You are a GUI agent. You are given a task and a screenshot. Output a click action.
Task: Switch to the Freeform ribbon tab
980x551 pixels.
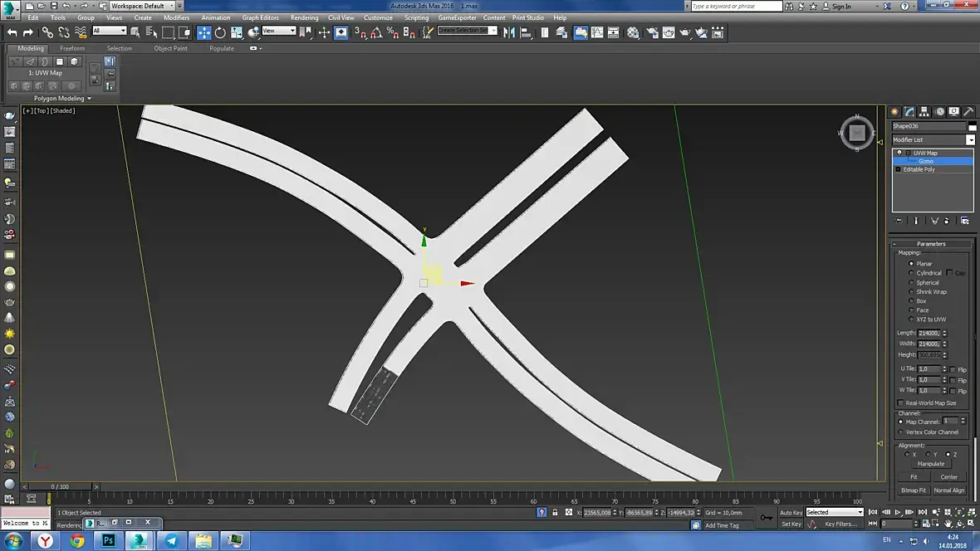coord(72,48)
